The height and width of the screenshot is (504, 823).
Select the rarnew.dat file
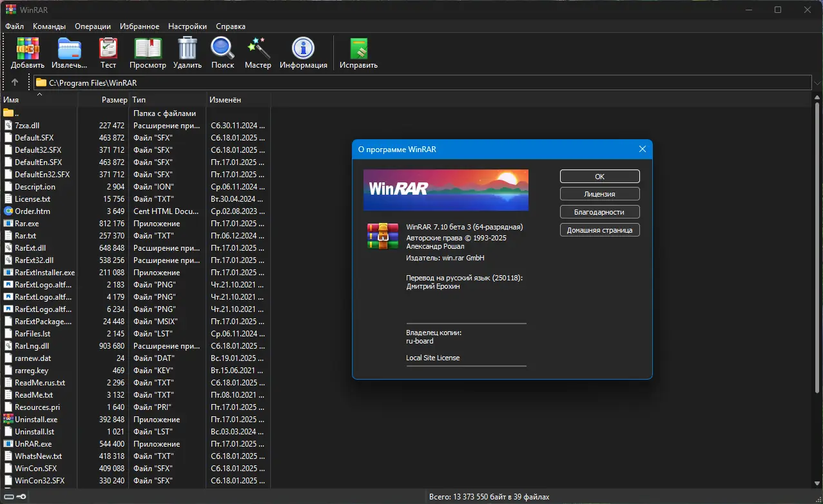33,358
